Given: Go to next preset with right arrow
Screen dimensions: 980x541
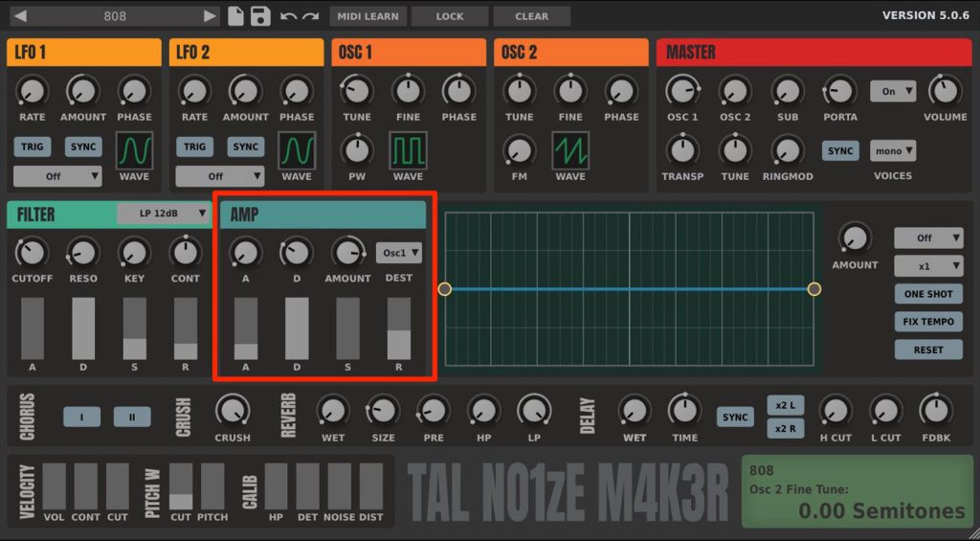Looking at the screenshot, I should 211,16.
